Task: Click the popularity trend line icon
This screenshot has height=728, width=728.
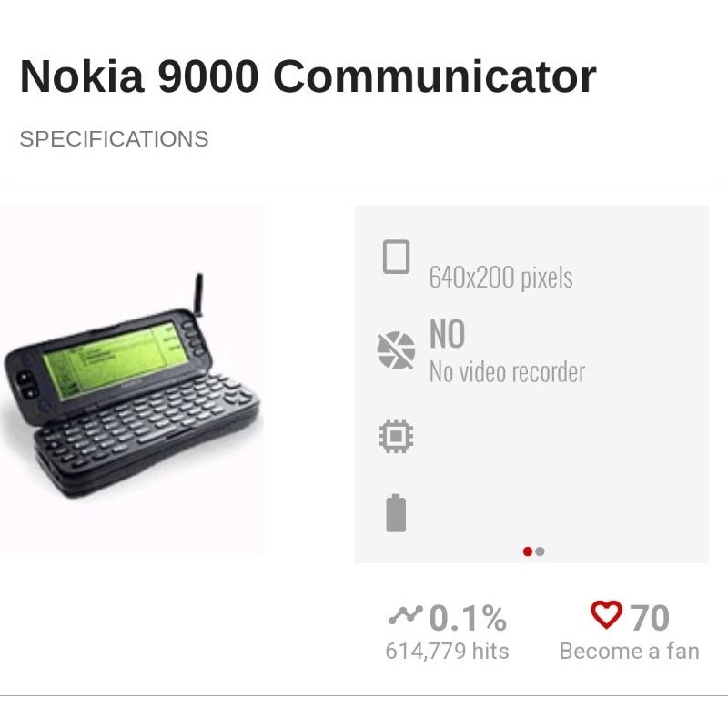Action: tap(408, 614)
